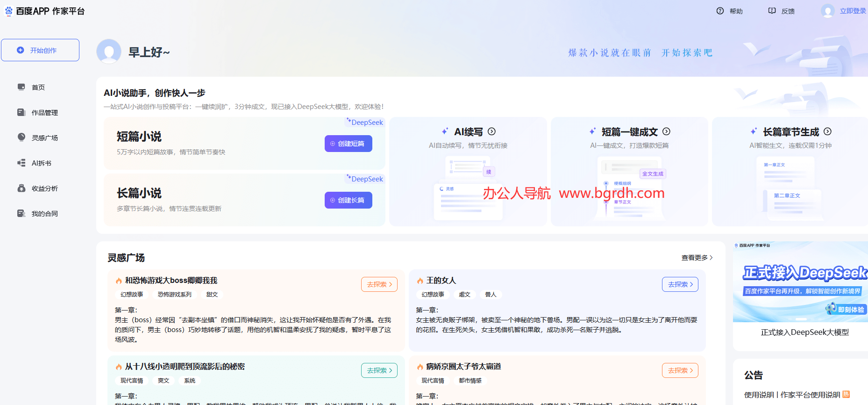
Task: Click the 兽人 tag
Action: point(491,295)
